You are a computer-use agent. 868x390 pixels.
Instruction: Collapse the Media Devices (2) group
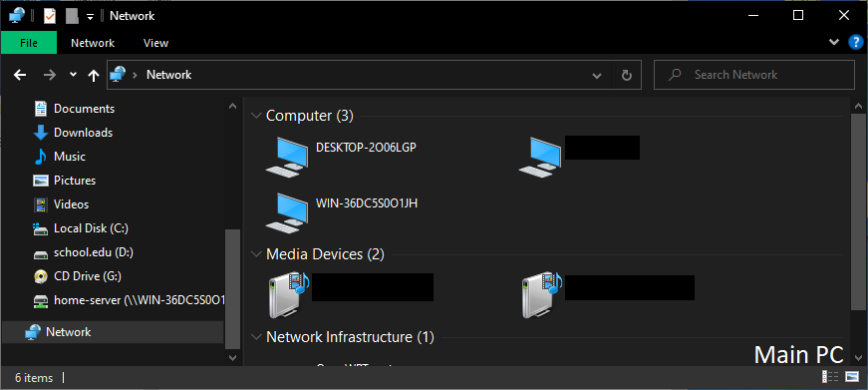click(x=256, y=253)
